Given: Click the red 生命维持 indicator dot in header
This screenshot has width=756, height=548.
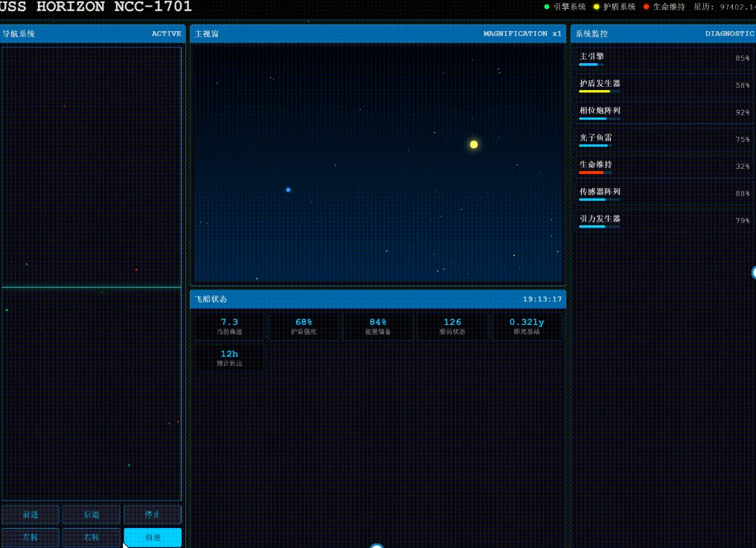Looking at the screenshot, I should point(646,7).
